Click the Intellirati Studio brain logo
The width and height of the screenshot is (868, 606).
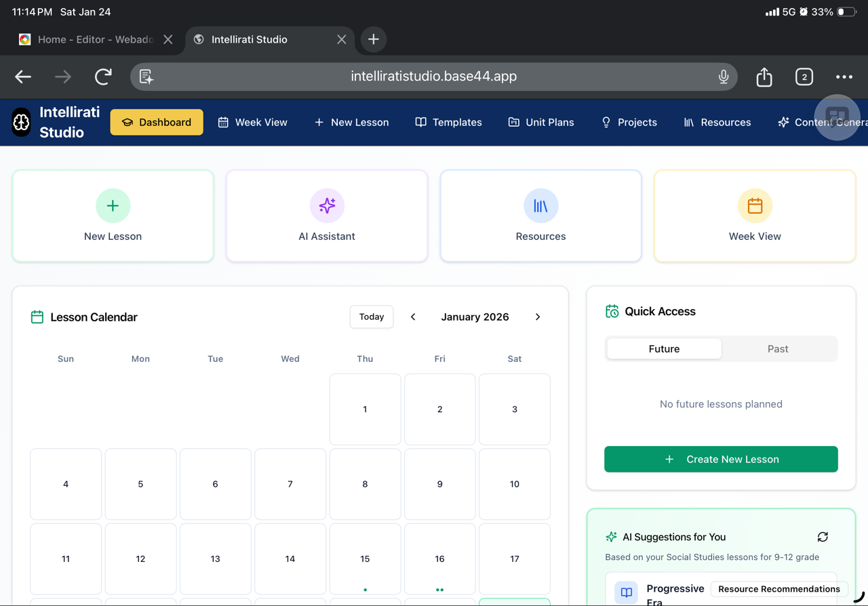point(22,123)
